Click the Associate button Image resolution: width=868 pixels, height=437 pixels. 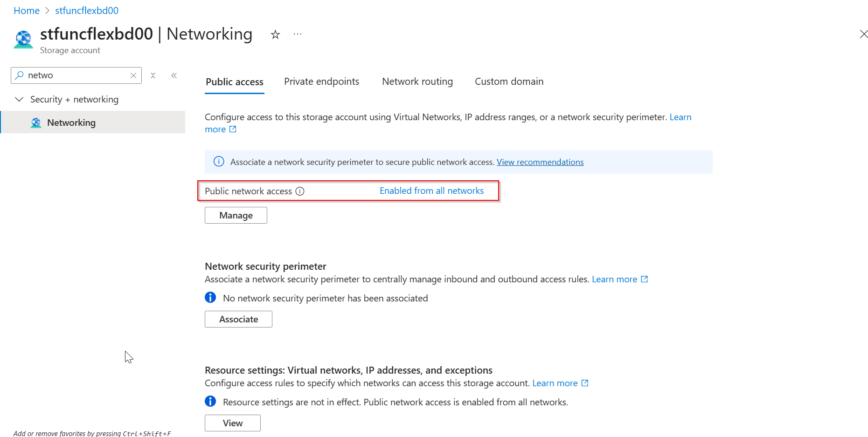[x=238, y=319]
